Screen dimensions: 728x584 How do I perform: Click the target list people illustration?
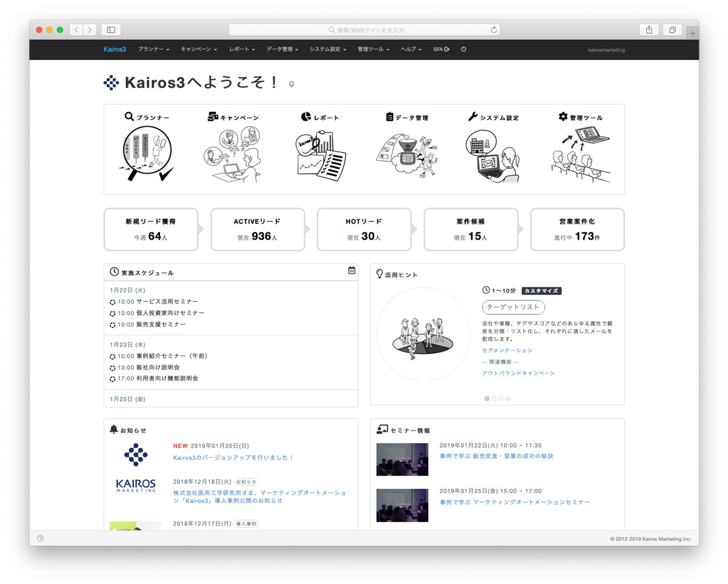click(x=423, y=334)
